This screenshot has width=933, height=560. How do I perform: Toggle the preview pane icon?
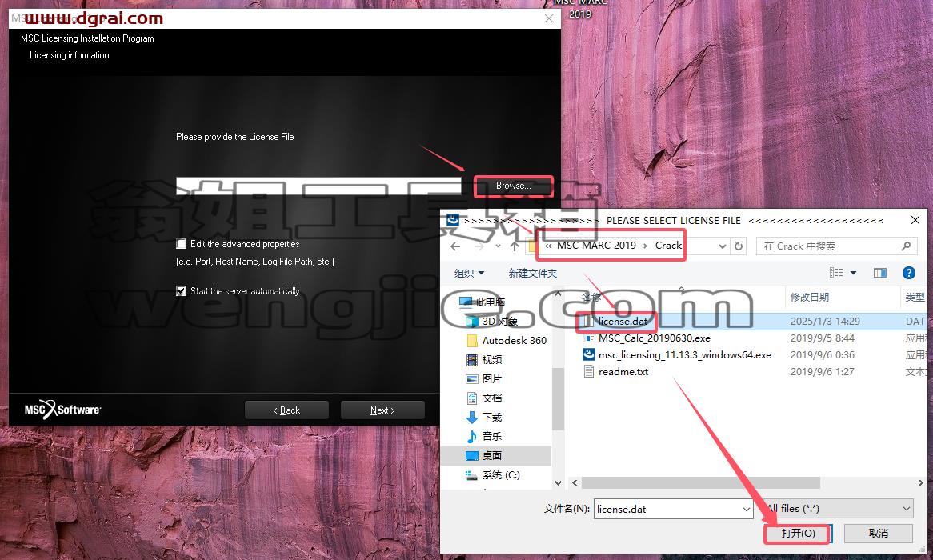pyautogui.click(x=880, y=273)
